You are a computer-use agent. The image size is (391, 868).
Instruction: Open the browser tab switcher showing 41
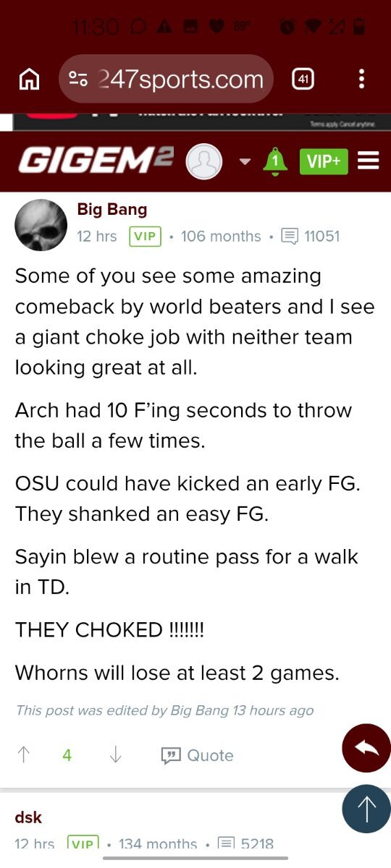(x=303, y=79)
